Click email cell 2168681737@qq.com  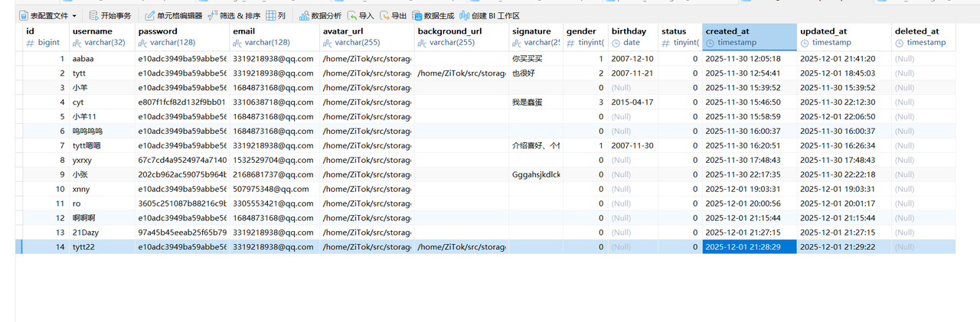point(274,175)
